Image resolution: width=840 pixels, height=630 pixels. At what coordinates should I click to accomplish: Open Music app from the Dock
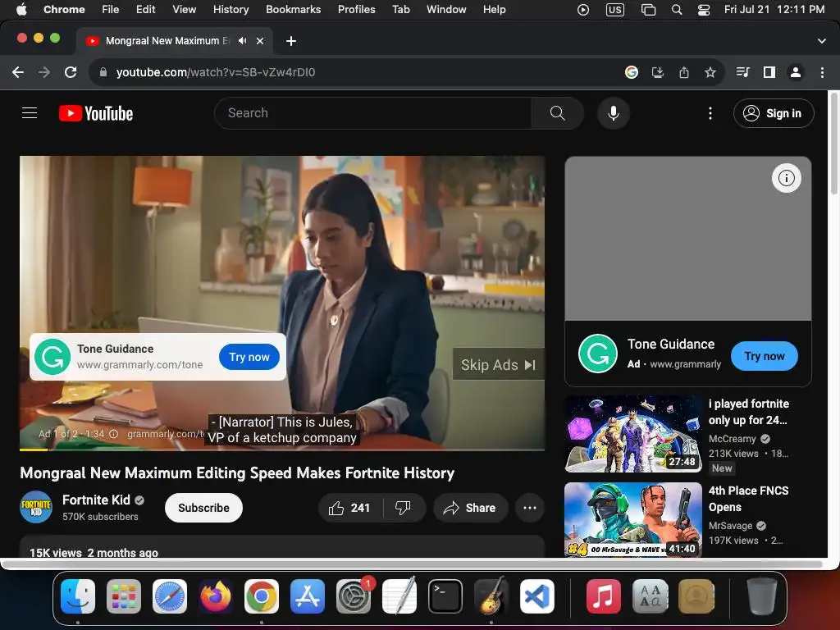(x=603, y=596)
